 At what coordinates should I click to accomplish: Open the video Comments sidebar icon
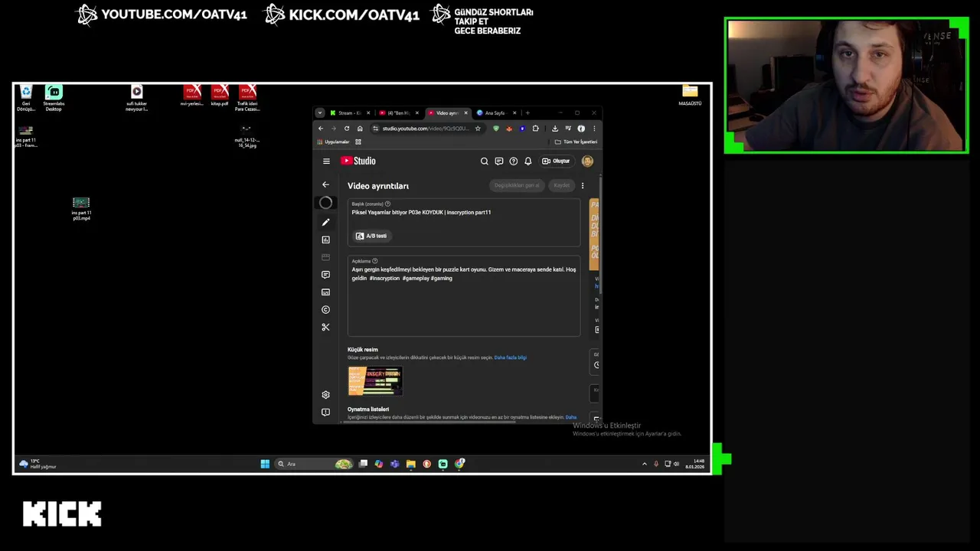click(x=325, y=275)
